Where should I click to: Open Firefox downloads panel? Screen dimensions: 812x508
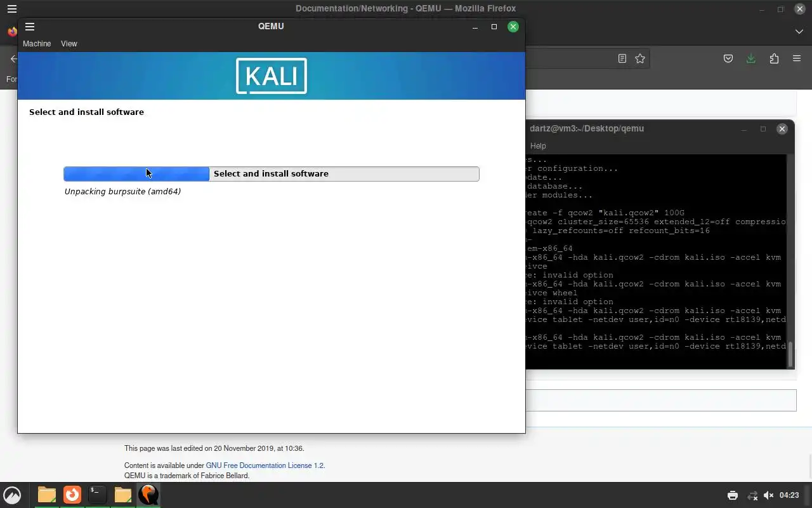pyautogui.click(x=751, y=58)
